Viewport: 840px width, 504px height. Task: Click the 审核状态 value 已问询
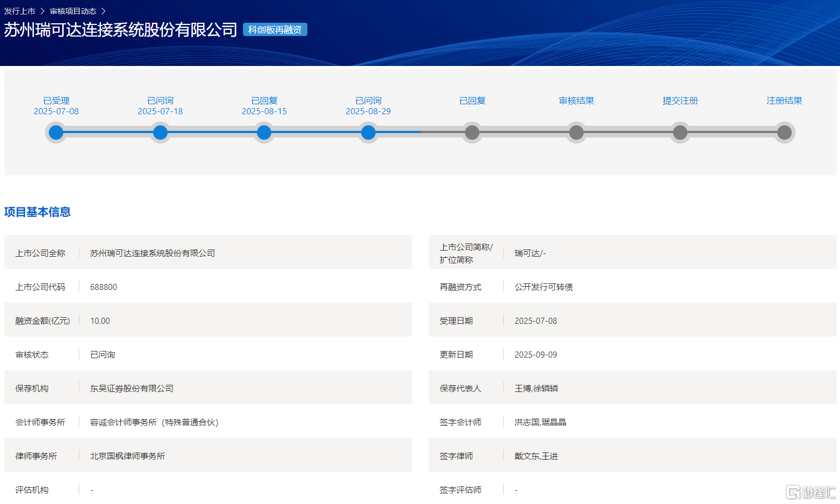(103, 354)
